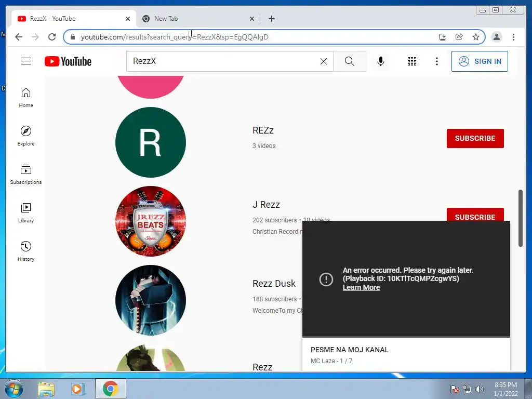Go forward in Chrome
The height and width of the screenshot is (399, 532).
35,37
